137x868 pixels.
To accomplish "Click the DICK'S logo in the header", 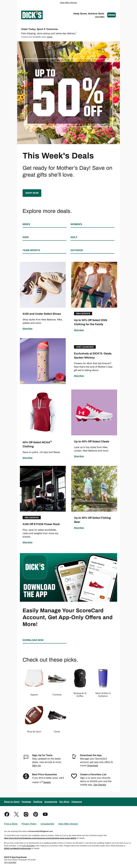I will (32, 15).
